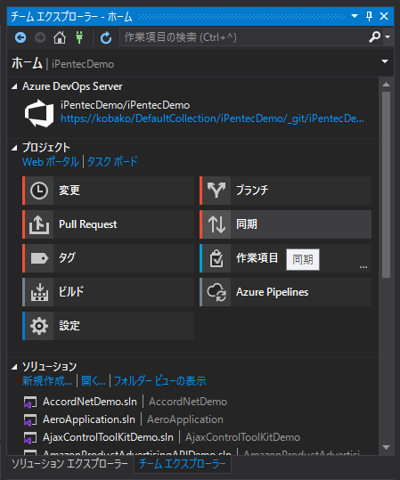Collapse the プロジェクト section
This screenshot has height=480, width=400.
[14, 148]
